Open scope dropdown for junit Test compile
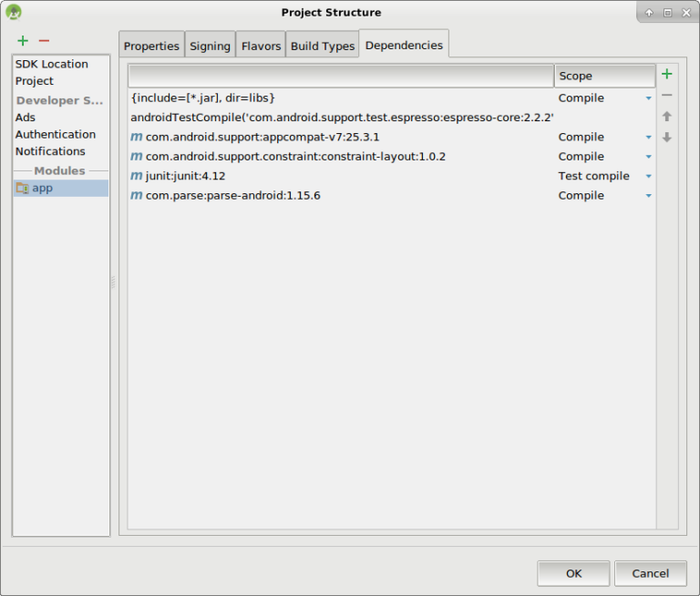This screenshot has width=700, height=596. [648, 177]
